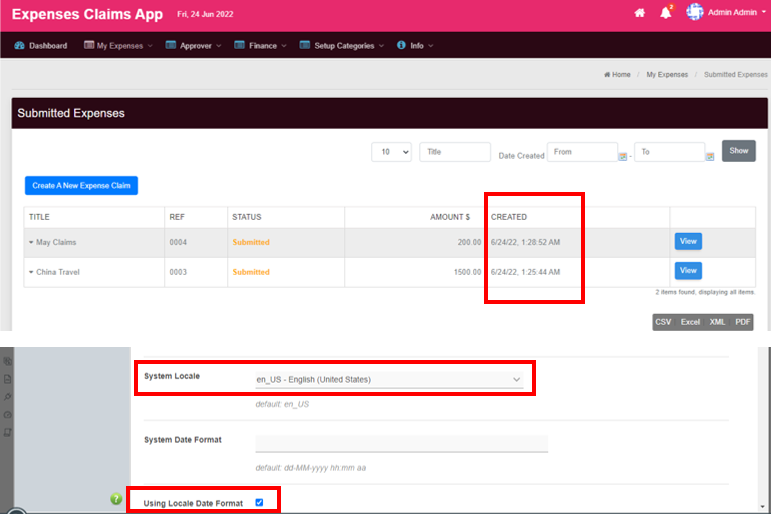Viewport: 771px width, 514px height.
Task: Open the Setup Categories menu
Action: point(343,46)
